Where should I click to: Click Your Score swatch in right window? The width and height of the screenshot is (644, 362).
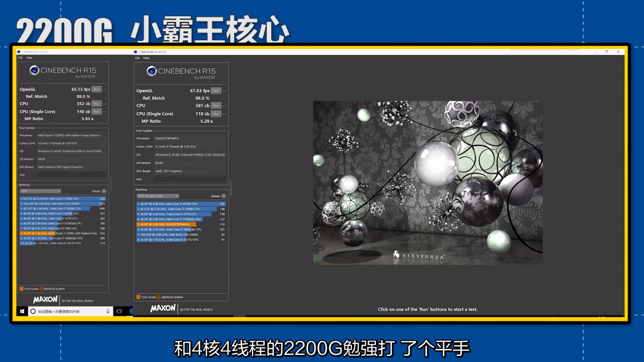point(138,297)
